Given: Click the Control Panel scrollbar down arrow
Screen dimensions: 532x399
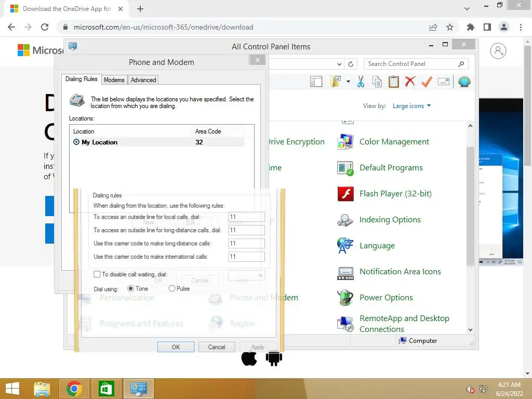Looking at the screenshot, I should click(470, 330).
